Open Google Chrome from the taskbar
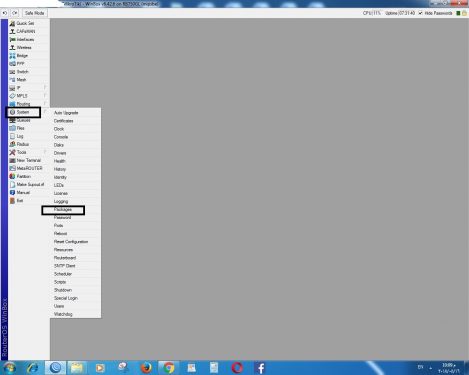This screenshot has width=469, height=375. [x=169, y=368]
